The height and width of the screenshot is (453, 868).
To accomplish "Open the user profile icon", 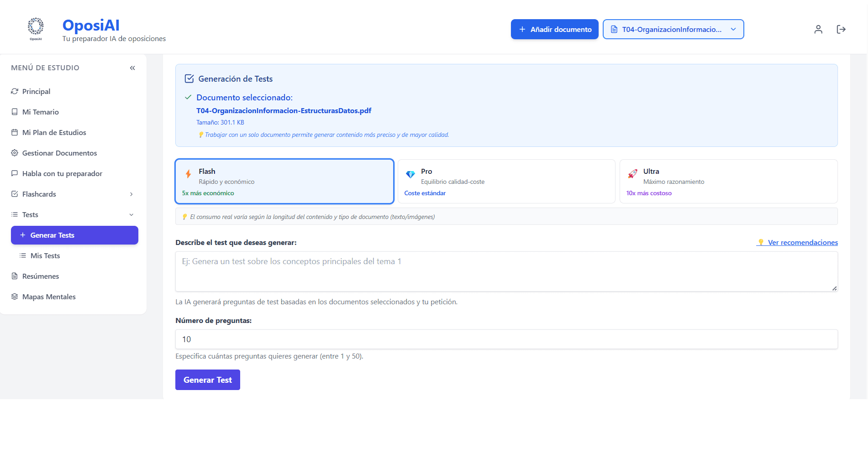I will pyautogui.click(x=818, y=29).
